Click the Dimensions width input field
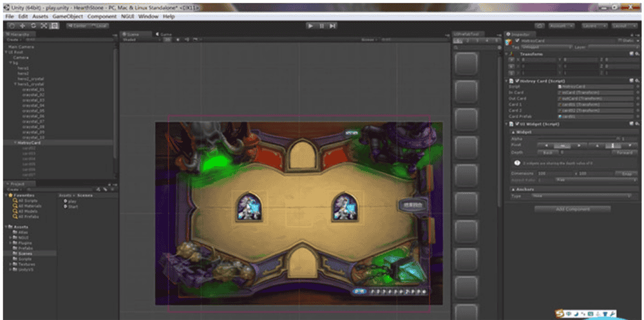This screenshot has width=644, height=320. [x=555, y=173]
